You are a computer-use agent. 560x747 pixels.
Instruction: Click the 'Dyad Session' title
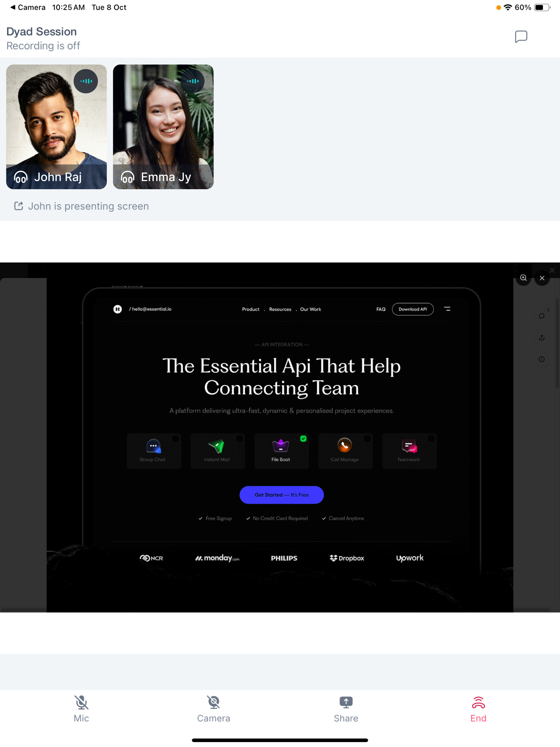click(x=42, y=31)
